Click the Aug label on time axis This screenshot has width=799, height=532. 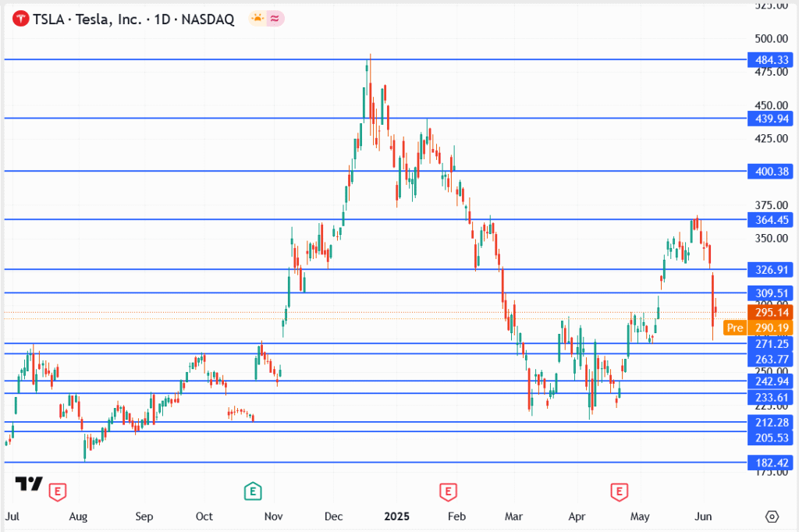point(78,516)
